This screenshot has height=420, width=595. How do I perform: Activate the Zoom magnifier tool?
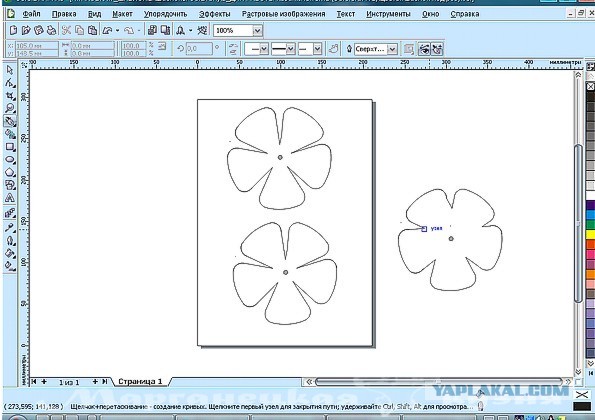click(10, 109)
